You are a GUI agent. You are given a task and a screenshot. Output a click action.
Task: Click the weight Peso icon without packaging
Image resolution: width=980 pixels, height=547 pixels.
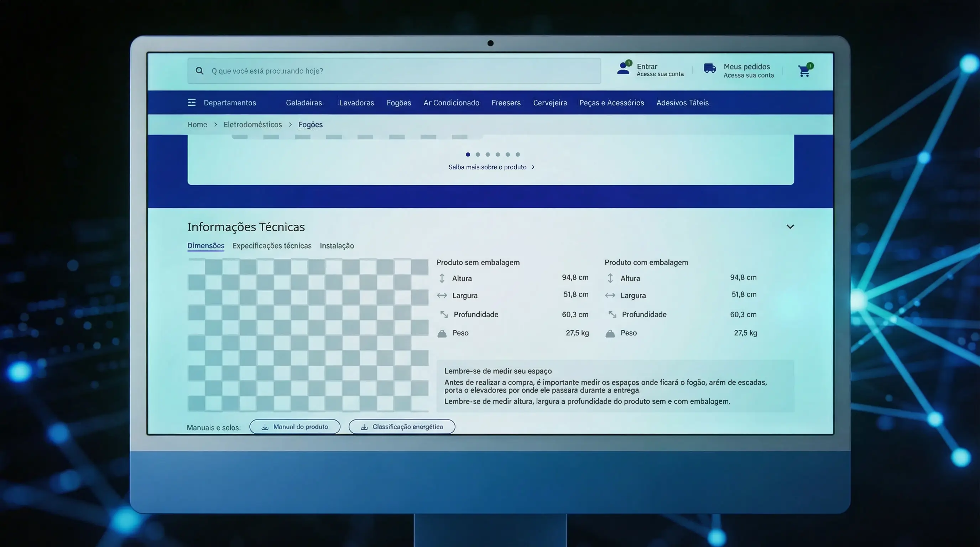pos(442,334)
